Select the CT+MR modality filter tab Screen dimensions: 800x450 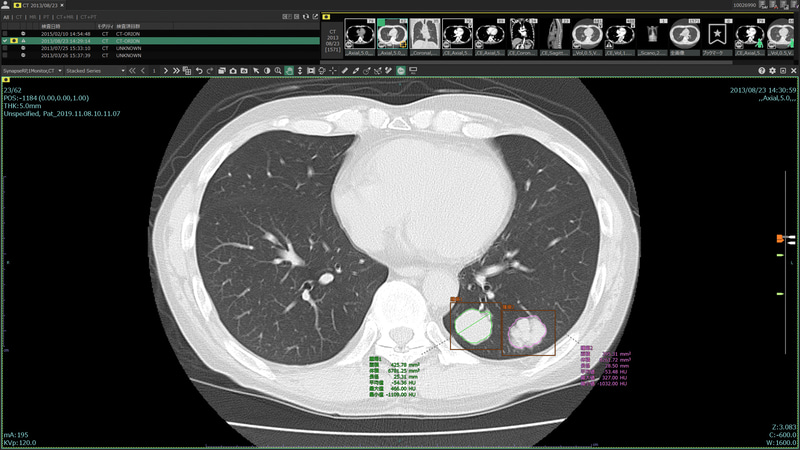click(65, 17)
